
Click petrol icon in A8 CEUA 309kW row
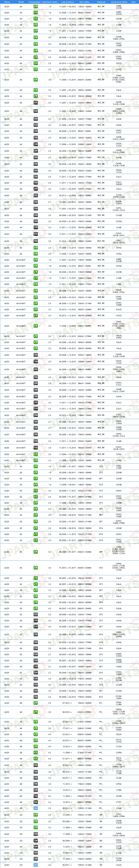(36, 734)
